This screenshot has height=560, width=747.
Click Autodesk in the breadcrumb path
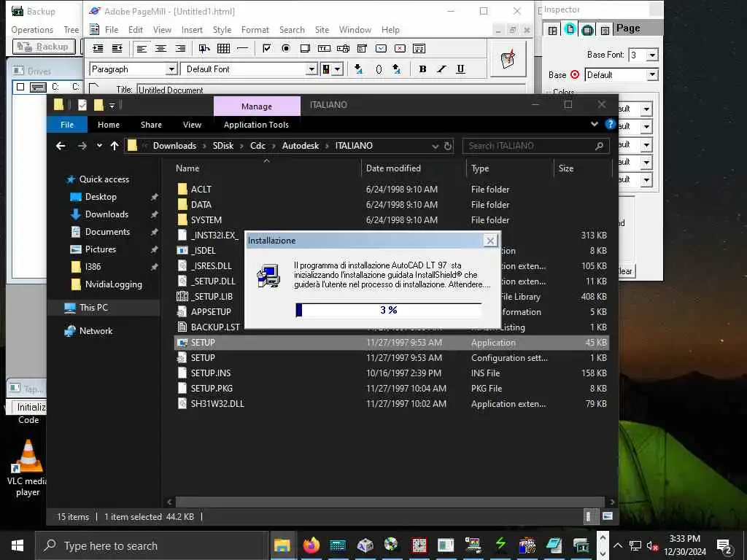click(300, 146)
